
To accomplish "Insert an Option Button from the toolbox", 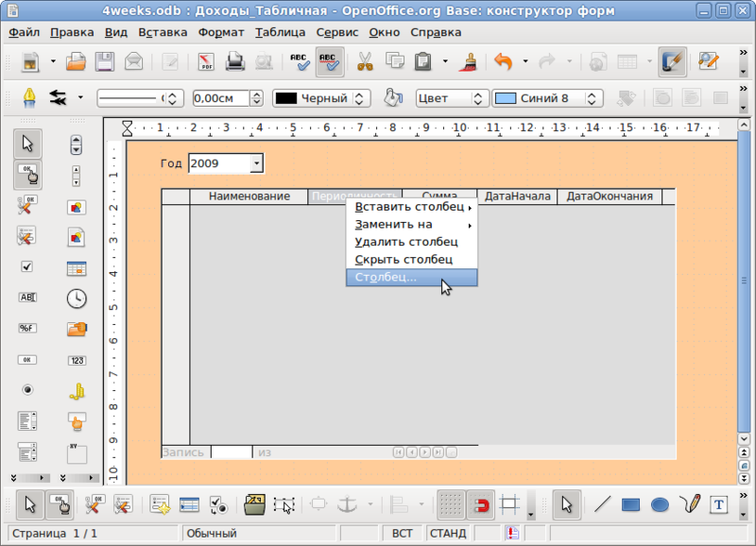I will pos(27,390).
